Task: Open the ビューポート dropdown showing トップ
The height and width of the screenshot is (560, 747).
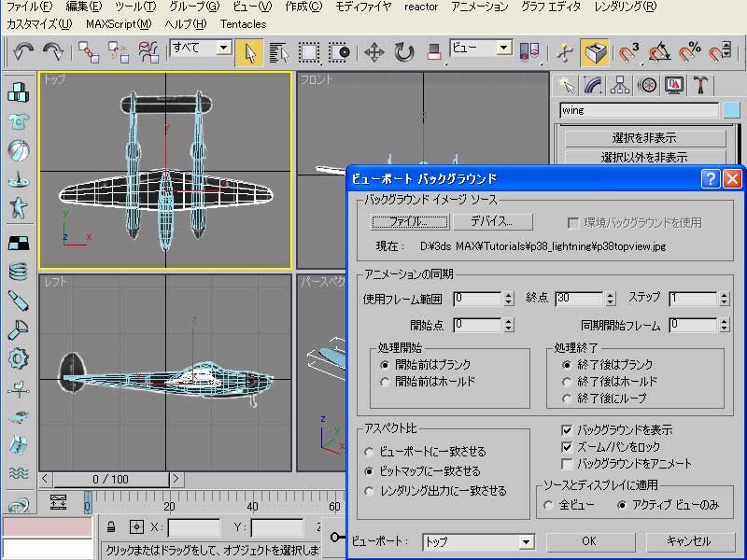Action: [x=526, y=541]
